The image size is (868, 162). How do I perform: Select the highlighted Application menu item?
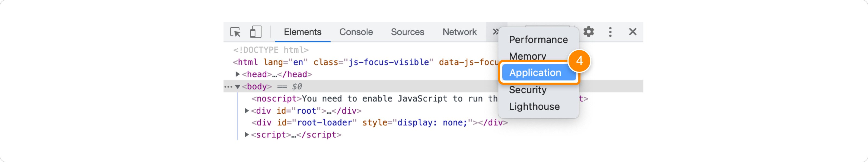tap(535, 73)
